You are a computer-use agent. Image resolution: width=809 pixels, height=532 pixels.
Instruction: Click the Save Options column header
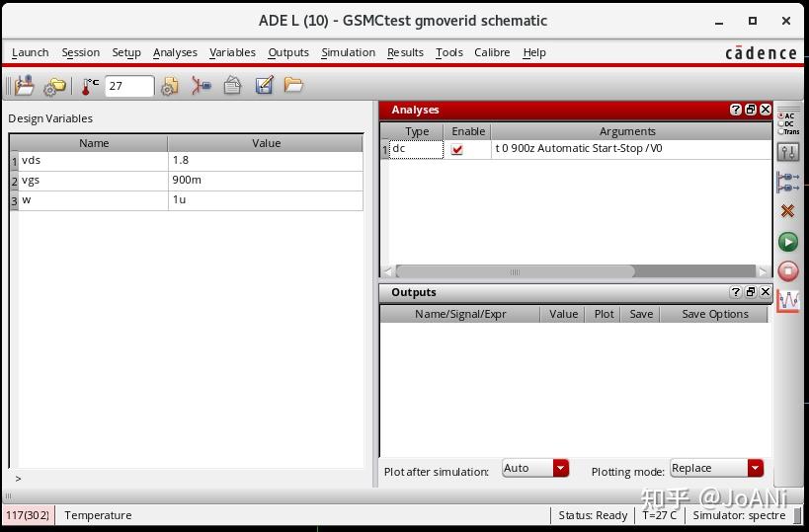click(714, 314)
